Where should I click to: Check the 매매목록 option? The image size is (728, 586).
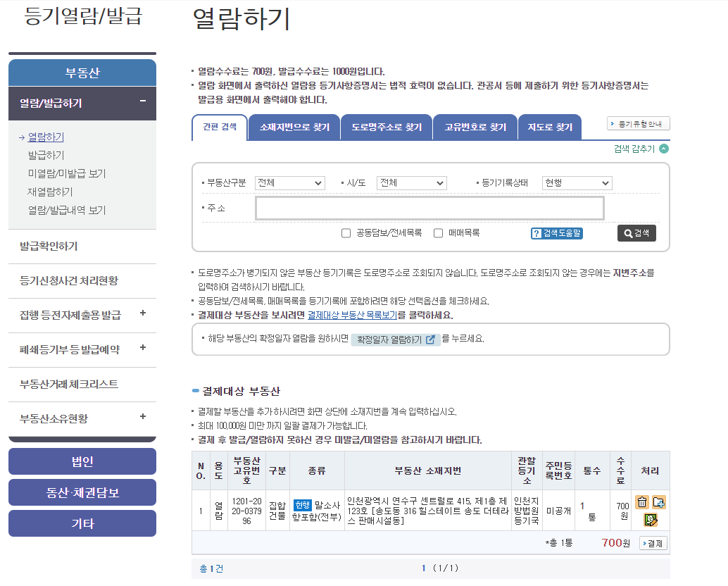click(438, 233)
